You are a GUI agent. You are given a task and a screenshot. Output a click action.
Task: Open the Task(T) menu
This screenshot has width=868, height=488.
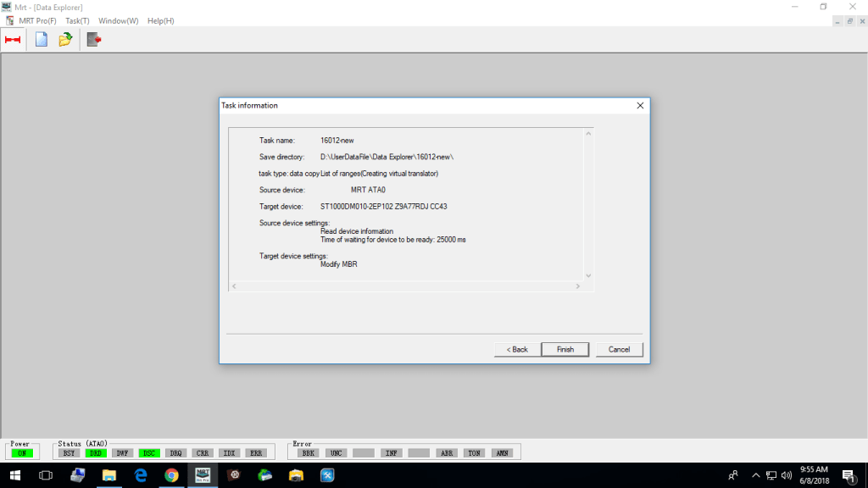coord(77,20)
